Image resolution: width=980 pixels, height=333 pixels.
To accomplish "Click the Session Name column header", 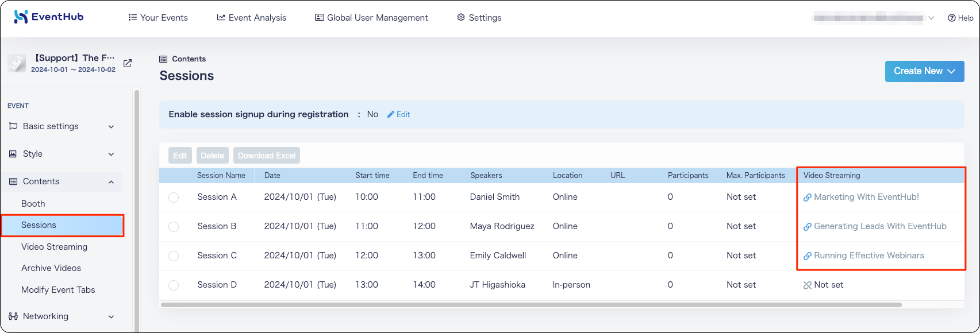I will click(221, 176).
